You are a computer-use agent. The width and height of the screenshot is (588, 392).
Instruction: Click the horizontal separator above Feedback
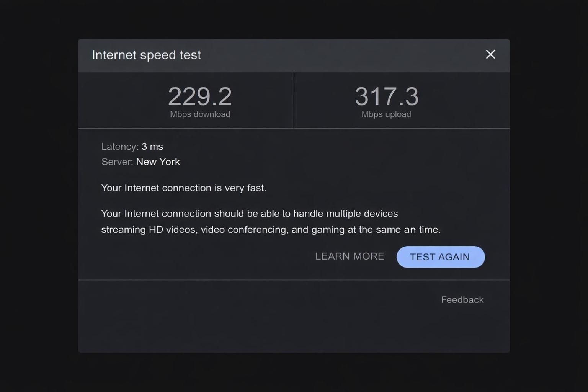(x=294, y=280)
